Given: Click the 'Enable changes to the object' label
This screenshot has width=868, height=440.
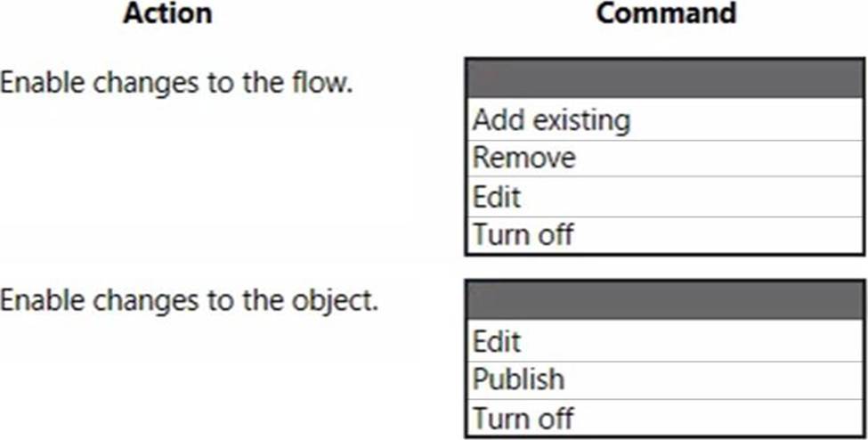Looking at the screenshot, I should 190,299.
